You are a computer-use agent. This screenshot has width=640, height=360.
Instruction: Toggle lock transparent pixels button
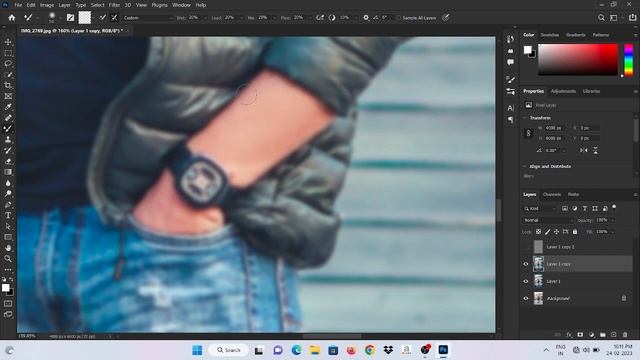coord(538,232)
